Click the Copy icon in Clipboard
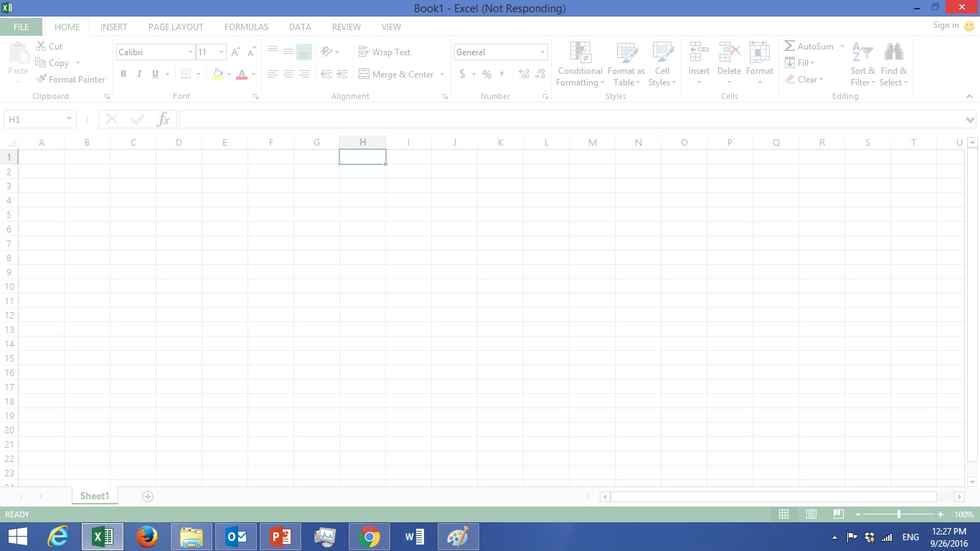This screenshot has height=551, width=980. click(41, 63)
